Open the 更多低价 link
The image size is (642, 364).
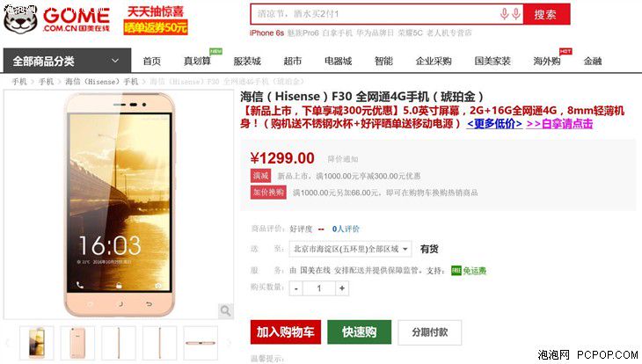pos(494,124)
